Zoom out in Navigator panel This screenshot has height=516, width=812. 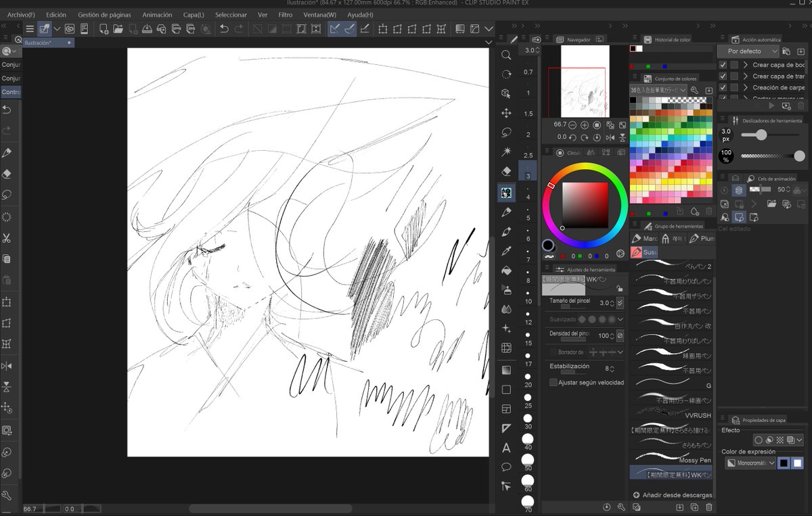click(x=572, y=125)
